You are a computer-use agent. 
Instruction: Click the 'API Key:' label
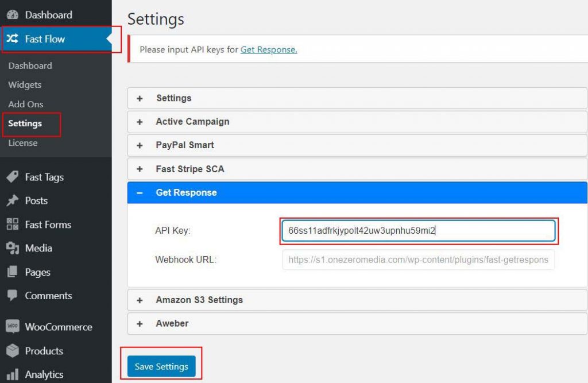pyautogui.click(x=172, y=230)
